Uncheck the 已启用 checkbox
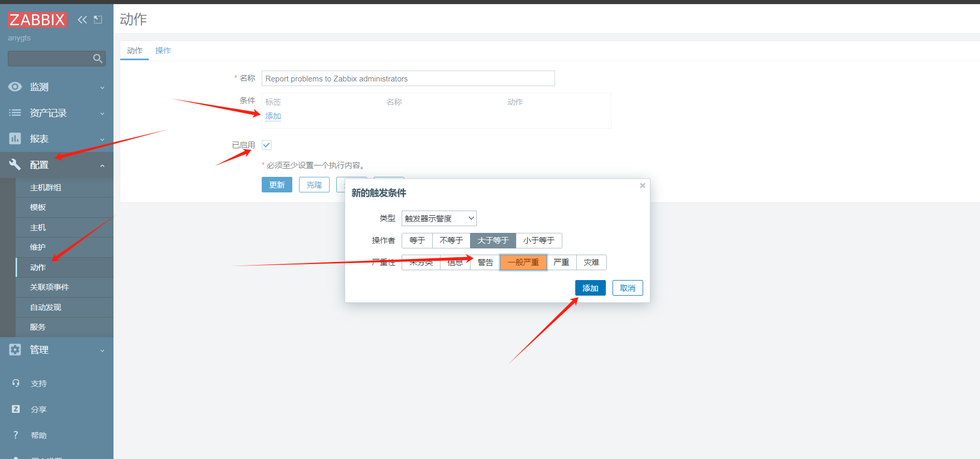 point(266,145)
